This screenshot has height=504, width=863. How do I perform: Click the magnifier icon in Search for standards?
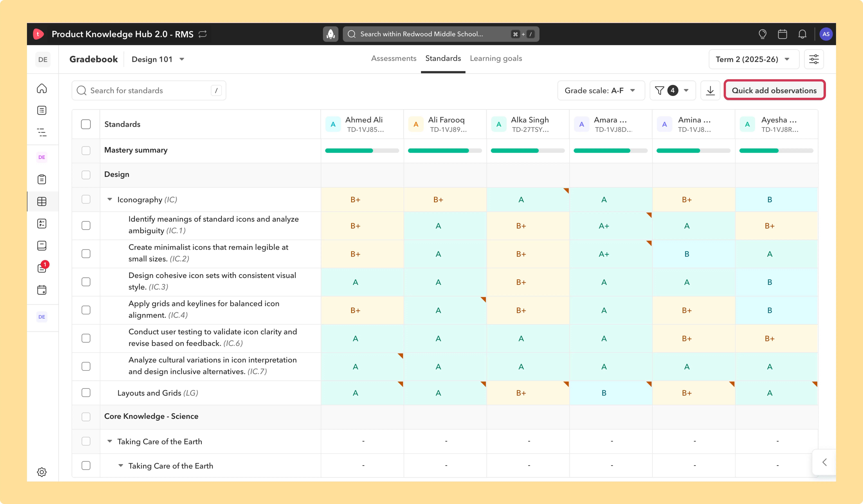[81, 90]
